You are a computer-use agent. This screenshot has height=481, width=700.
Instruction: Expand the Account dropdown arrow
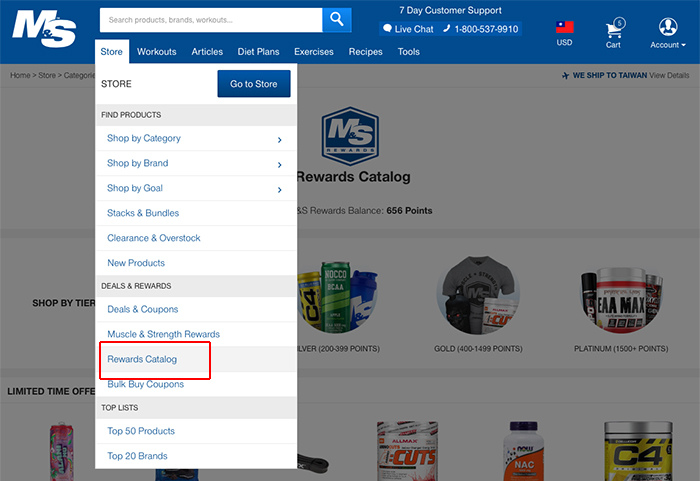click(x=683, y=45)
